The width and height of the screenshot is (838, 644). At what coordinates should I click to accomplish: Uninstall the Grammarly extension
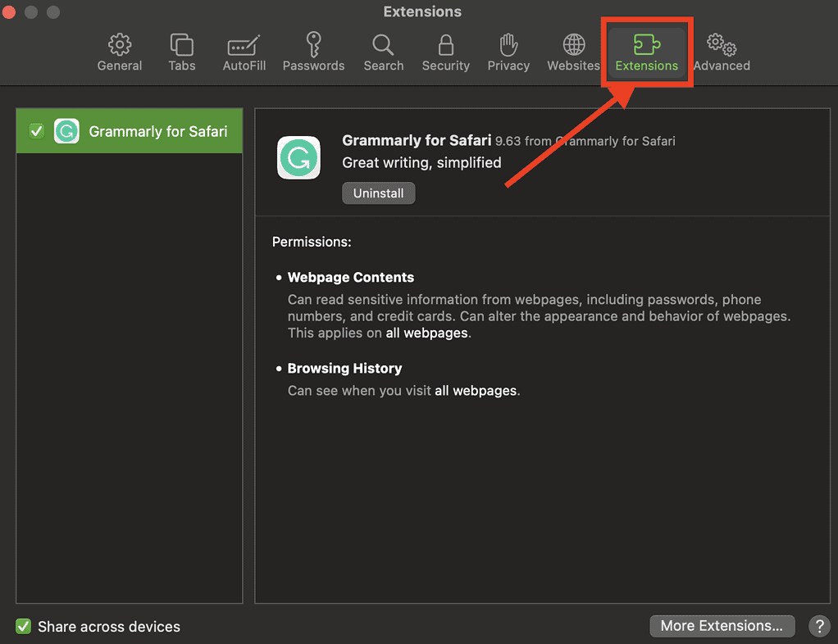click(x=378, y=193)
